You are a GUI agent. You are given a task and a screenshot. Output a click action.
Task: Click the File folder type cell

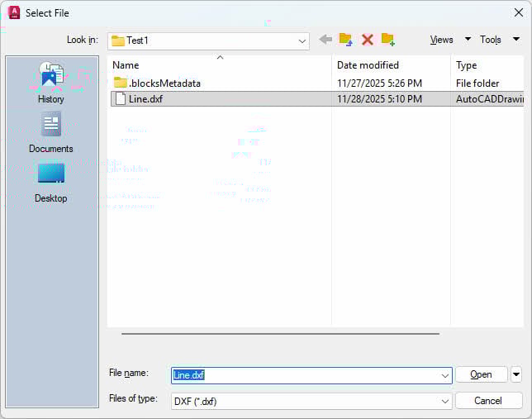pos(477,83)
